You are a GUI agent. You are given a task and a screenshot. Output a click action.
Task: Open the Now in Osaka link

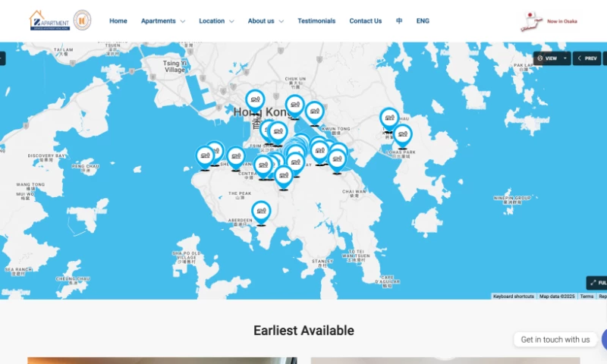(562, 21)
